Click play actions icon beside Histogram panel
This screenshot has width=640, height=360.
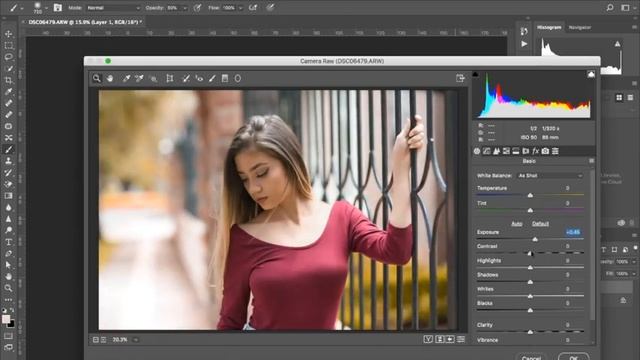524,44
